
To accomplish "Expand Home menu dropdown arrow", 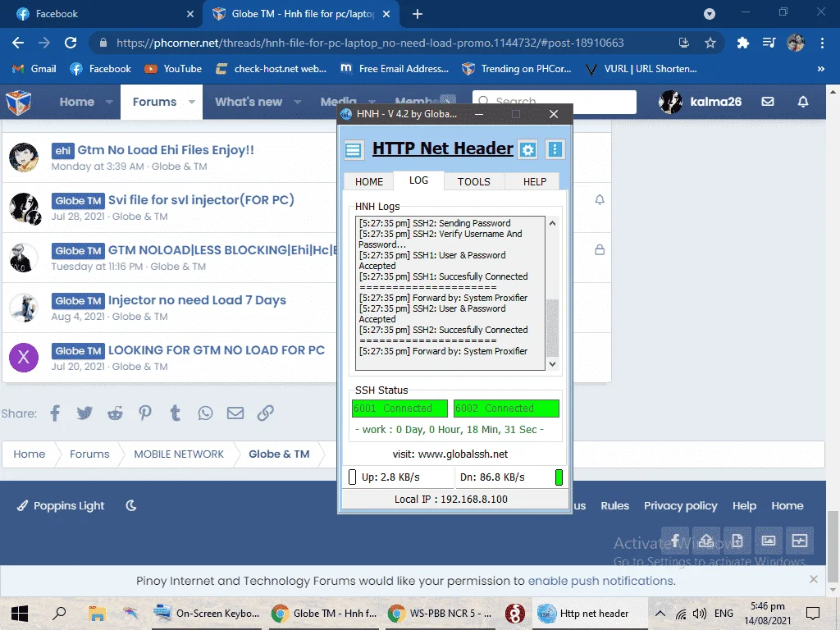I will pyautogui.click(x=109, y=102).
